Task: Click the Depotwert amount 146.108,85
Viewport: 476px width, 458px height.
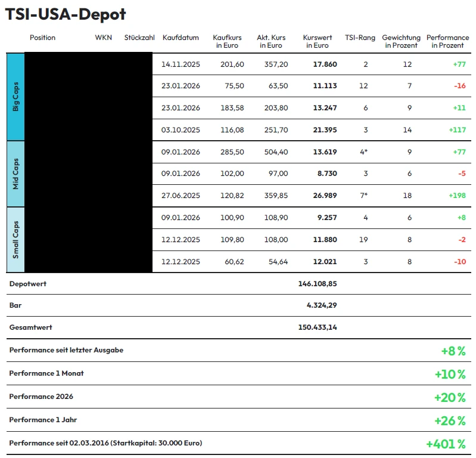Action: click(317, 284)
